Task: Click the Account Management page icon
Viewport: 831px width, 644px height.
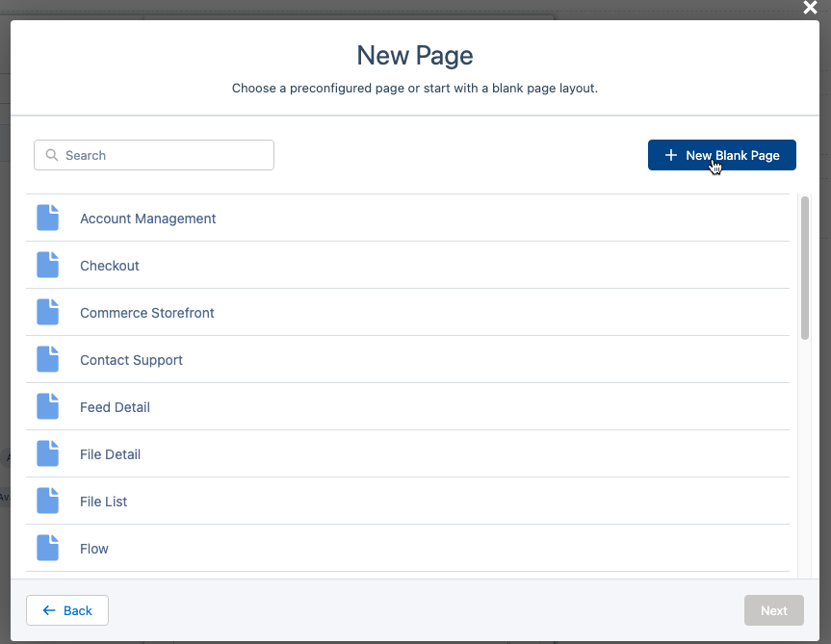Action: pos(47,219)
